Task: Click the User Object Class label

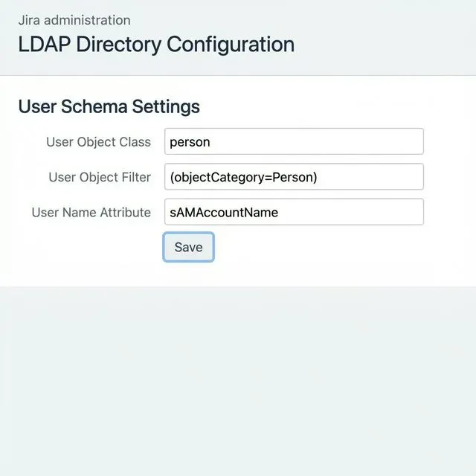Action: [x=98, y=142]
